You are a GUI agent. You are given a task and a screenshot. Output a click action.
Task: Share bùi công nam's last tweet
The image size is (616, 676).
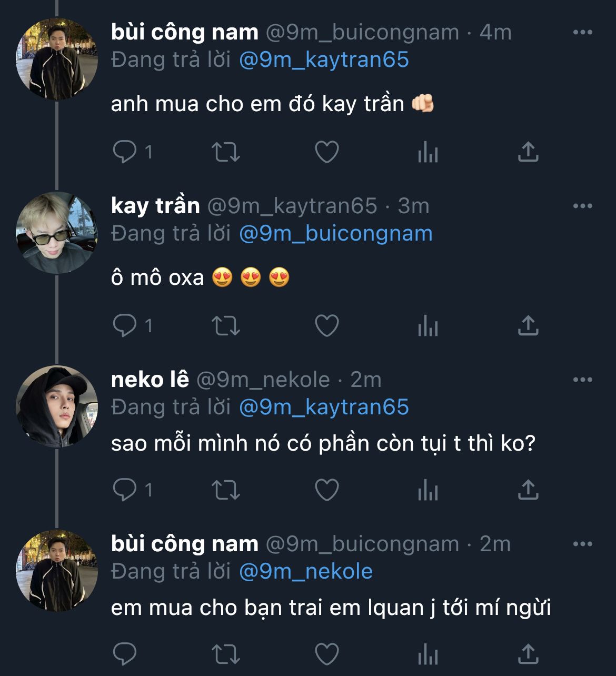click(528, 655)
